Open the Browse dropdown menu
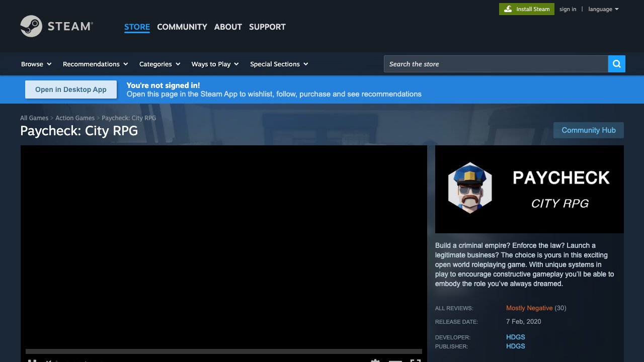644x362 pixels. click(x=36, y=64)
